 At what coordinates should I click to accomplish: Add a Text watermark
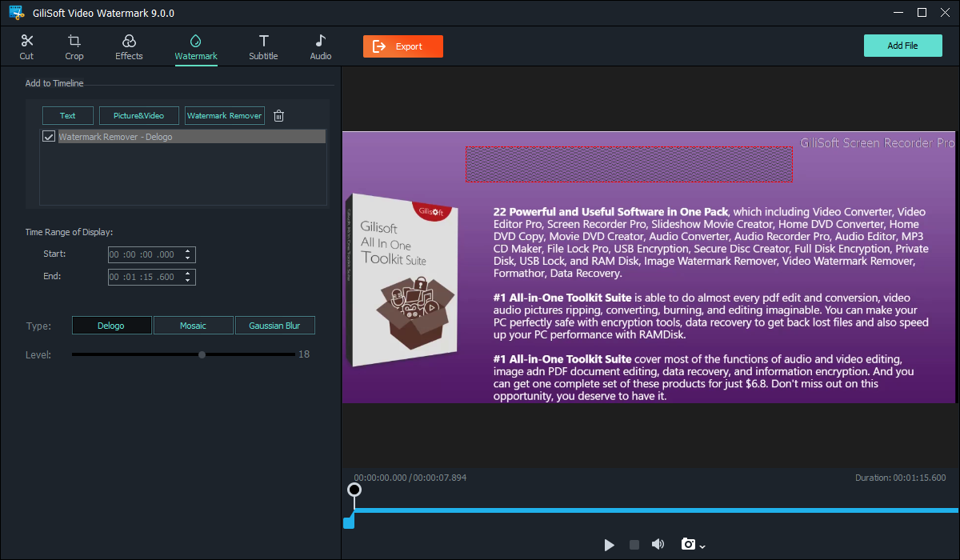pos(68,116)
